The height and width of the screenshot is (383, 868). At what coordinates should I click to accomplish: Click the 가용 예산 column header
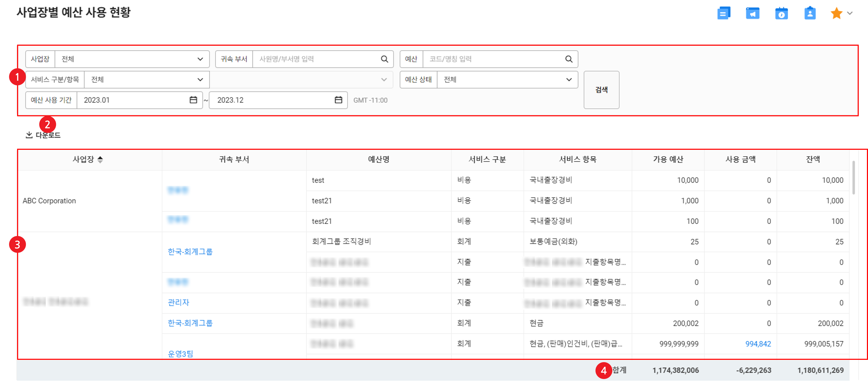click(x=668, y=159)
